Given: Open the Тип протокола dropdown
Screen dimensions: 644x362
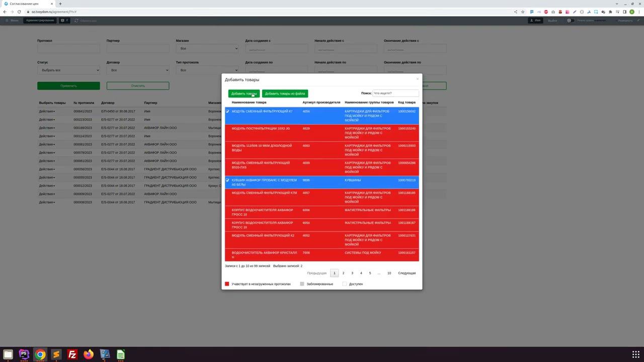Looking at the screenshot, I should click(x=207, y=70).
